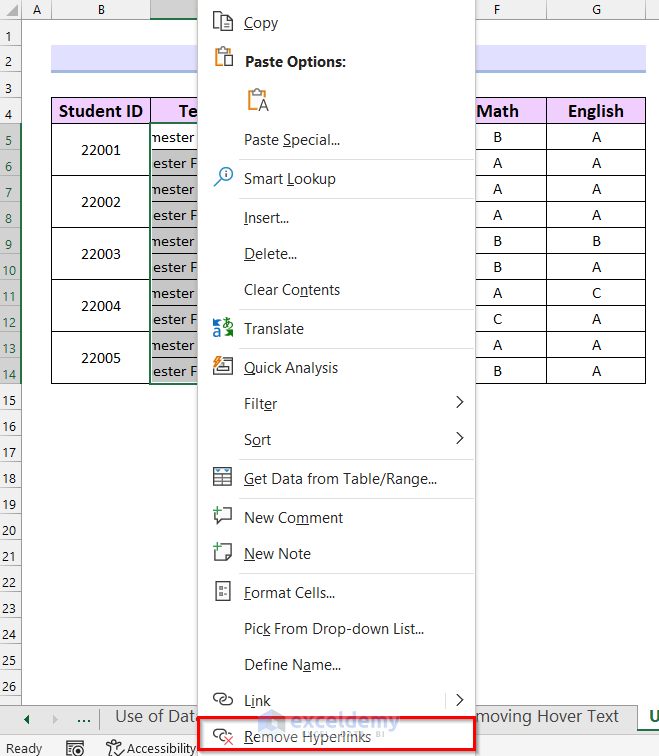Select the Student ID header cell
The image size is (659, 756).
click(x=101, y=111)
